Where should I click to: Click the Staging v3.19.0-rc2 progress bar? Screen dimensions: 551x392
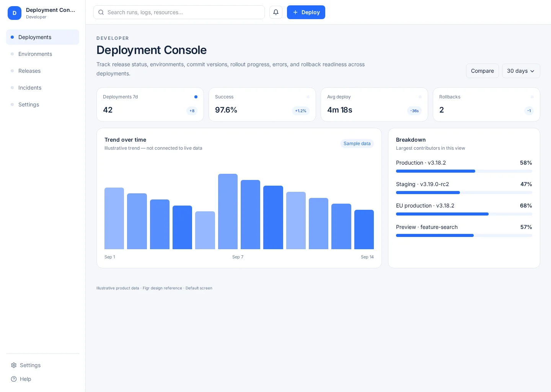click(x=464, y=193)
